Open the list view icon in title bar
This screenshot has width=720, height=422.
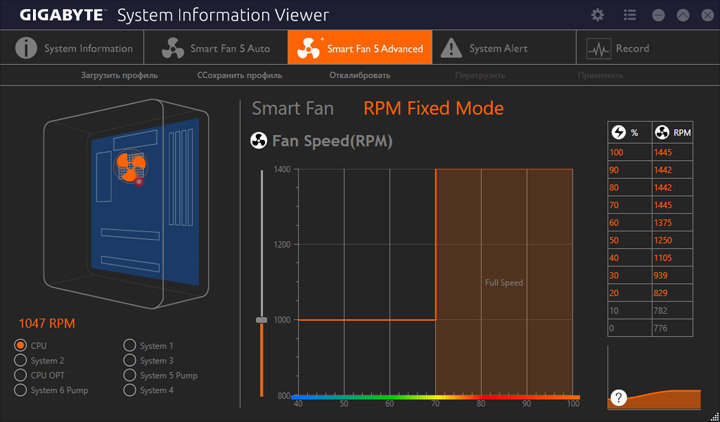(630, 15)
